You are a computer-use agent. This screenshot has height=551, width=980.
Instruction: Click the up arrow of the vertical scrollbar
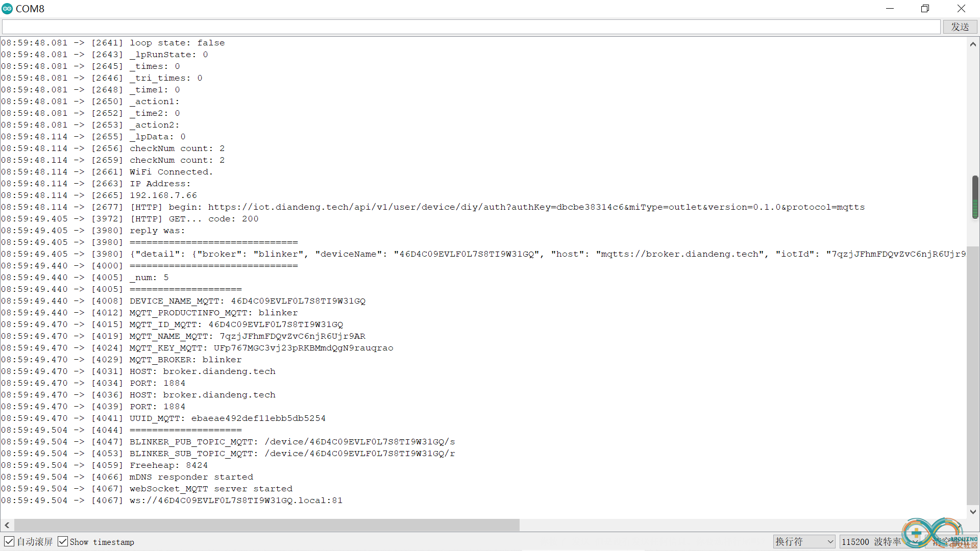coord(973,44)
